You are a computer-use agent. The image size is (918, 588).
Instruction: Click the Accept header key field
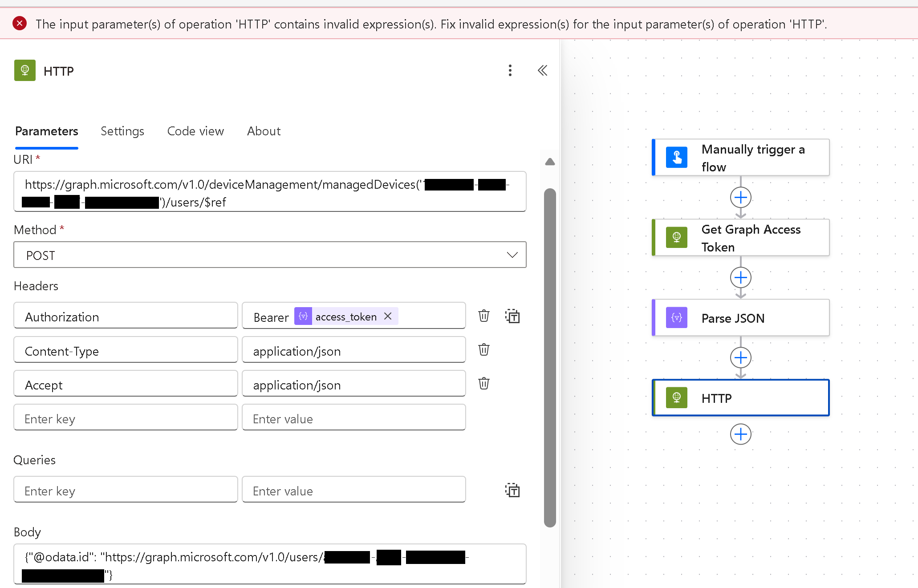tap(126, 383)
